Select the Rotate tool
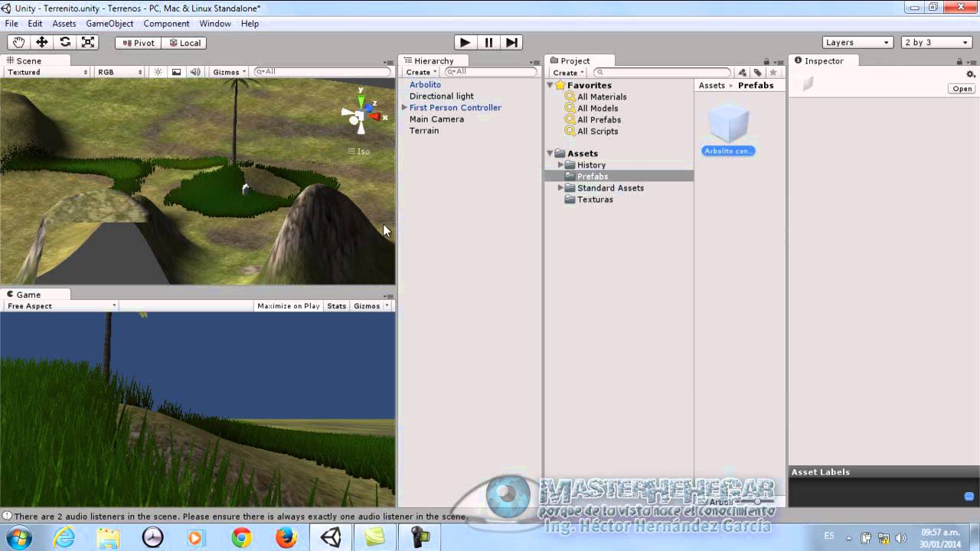The width and height of the screenshot is (980, 551). (x=65, y=43)
